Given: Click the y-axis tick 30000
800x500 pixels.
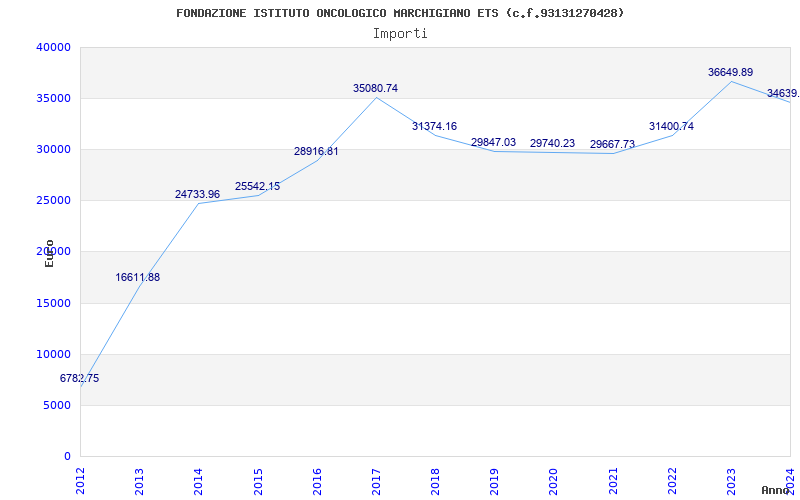Looking at the screenshot, I should pos(53,149).
